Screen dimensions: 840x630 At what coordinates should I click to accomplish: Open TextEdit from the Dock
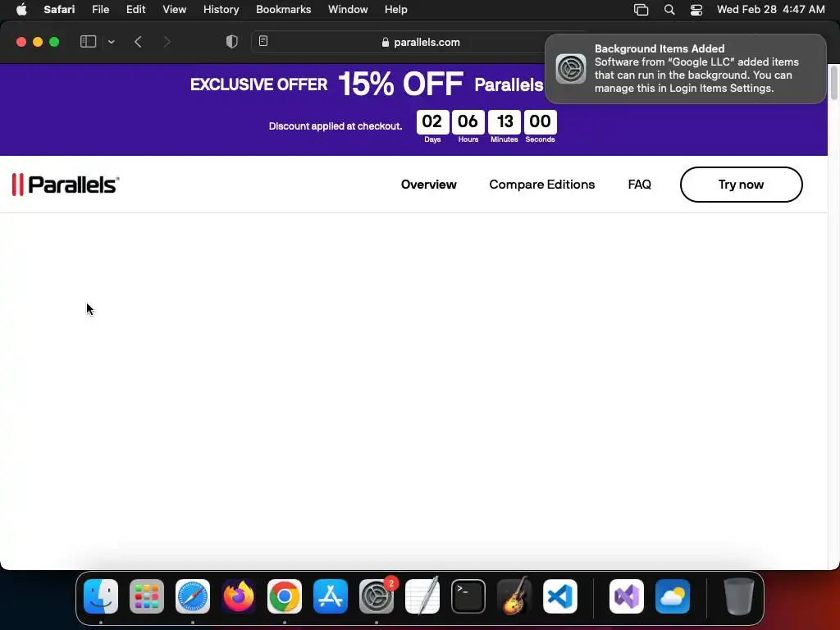[x=422, y=596]
